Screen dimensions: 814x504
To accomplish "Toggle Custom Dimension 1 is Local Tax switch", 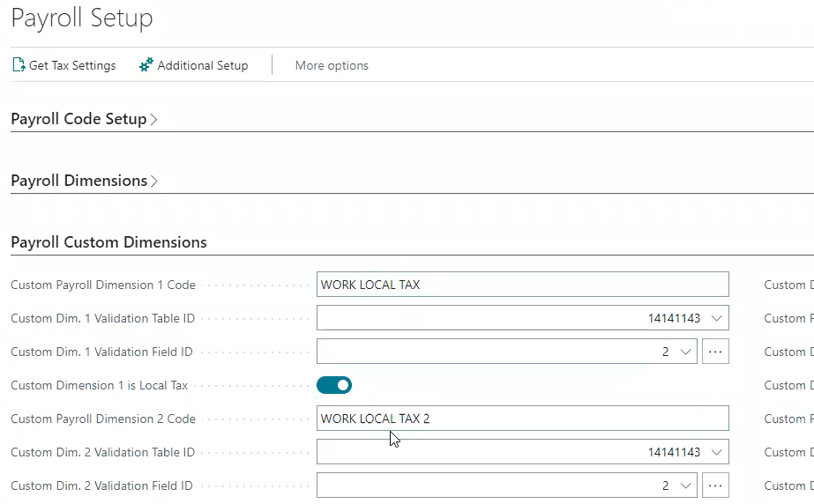I will pos(334,385).
